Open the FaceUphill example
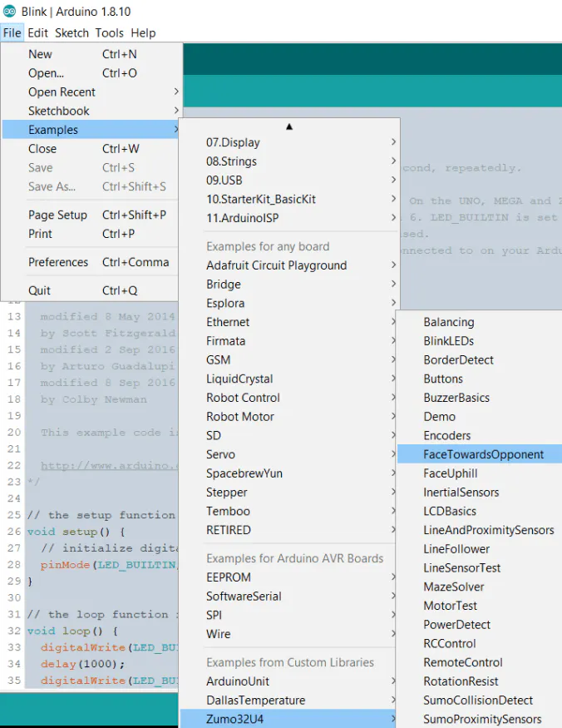Image resolution: width=562 pixels, height=728 pixels. 480,473
